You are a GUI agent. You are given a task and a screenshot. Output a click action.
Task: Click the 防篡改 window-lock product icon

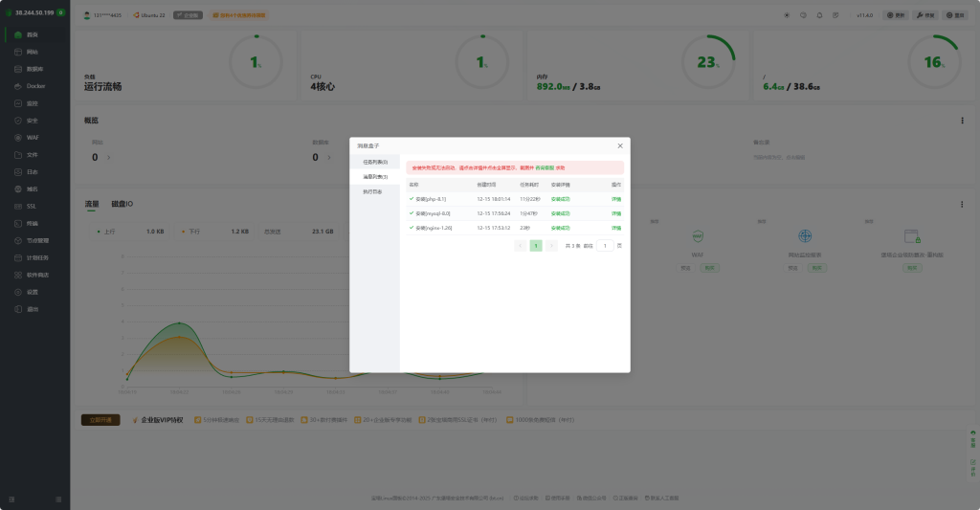pos(912,236)
